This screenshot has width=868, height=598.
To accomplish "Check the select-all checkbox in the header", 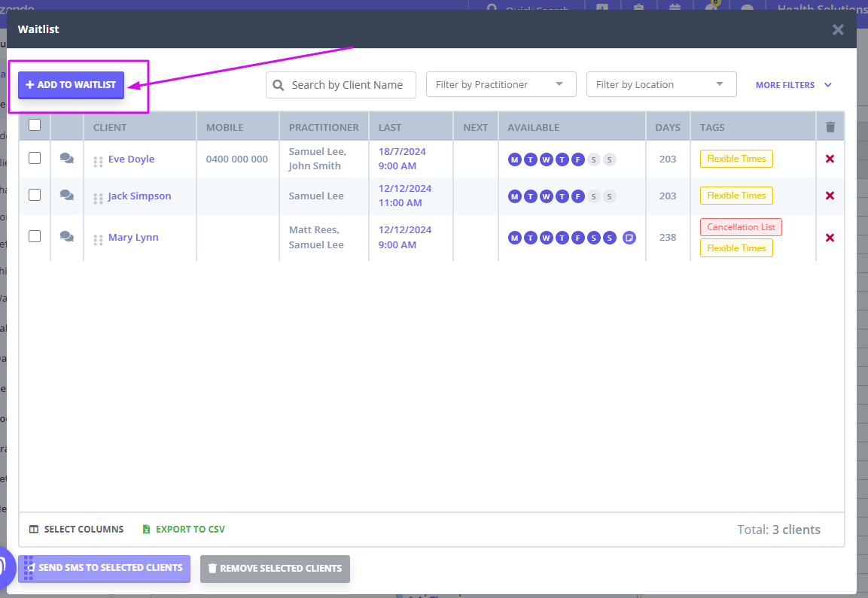I will point(35,126).
